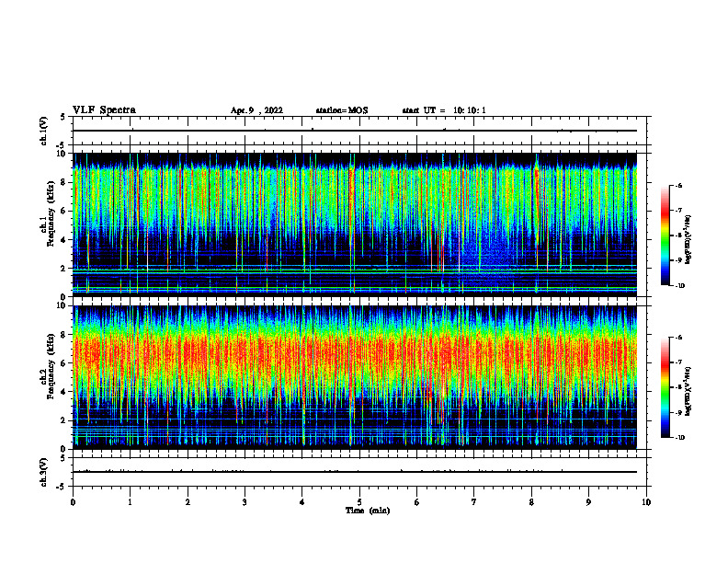Select the "start UT = 10:10:1" text
This screenshot has width=728, height=563.
click(444, 110)
